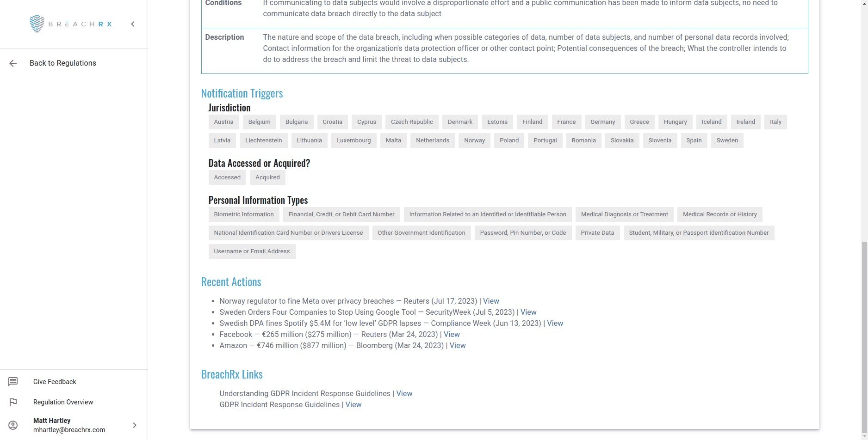
Task: View the Swedish DPA Spotify fine article
Action: pyautogui.click(x=555, y=324)
